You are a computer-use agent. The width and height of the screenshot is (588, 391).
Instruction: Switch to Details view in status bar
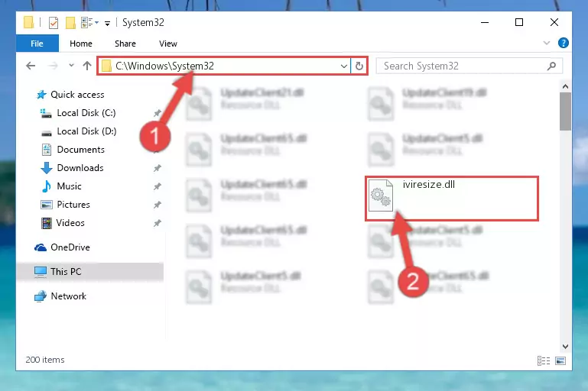(544, 360)
